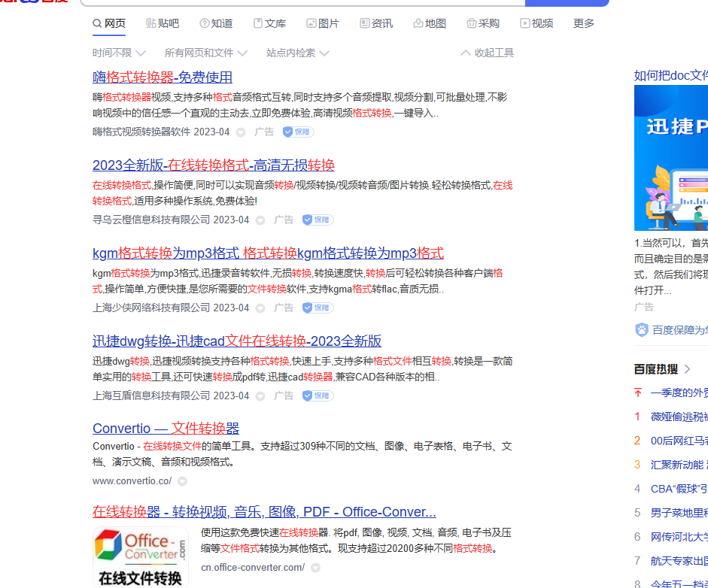Viewport: 708px width, 588px height.
Task: Go to the 地图 tab
Action: click(430, 23)
